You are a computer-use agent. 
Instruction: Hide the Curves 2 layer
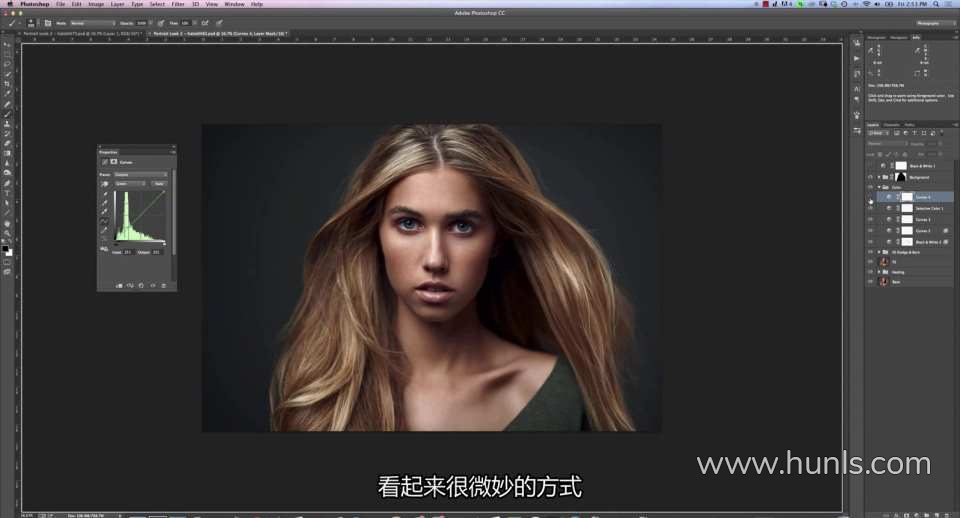870,231
